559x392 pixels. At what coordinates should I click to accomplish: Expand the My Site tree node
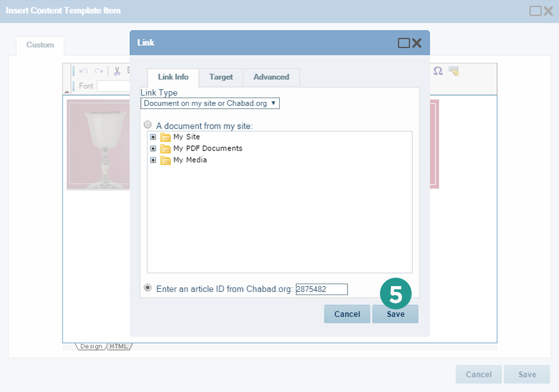point(153,137)
